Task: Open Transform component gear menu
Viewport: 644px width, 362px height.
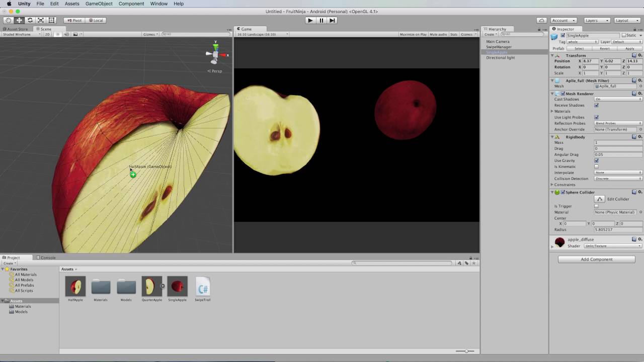Action: click(640, 55)
